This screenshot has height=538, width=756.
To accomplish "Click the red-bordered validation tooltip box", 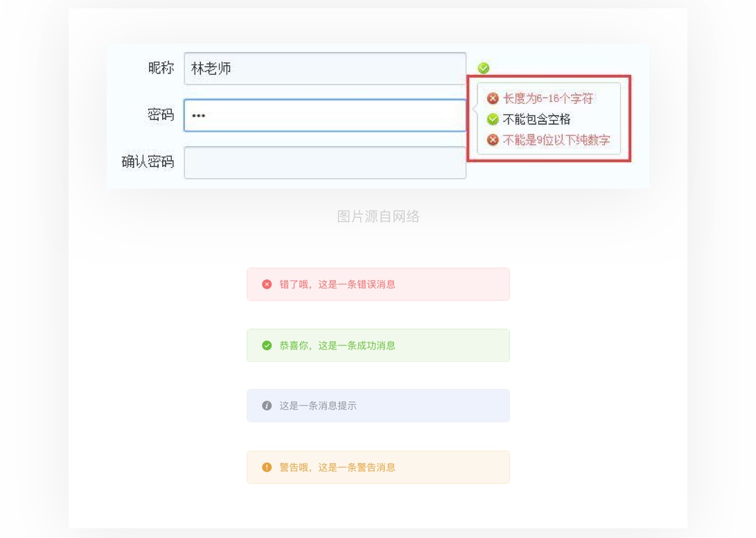I will (x=549, y=119).
